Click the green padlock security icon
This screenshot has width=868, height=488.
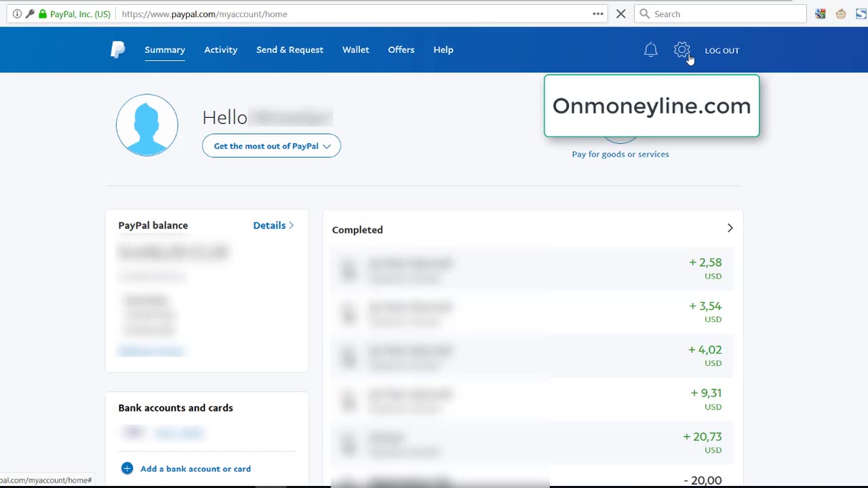(43, 14)
